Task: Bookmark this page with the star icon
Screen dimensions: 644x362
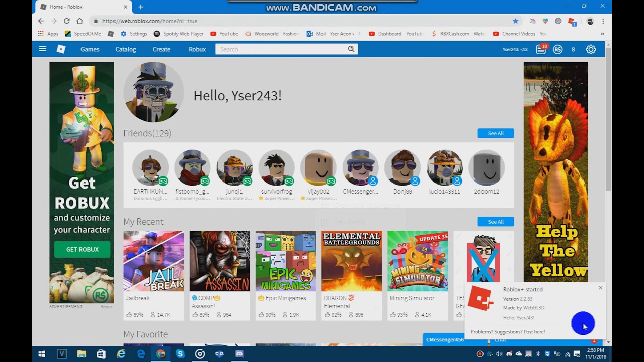Action: (x=515, y=21)
